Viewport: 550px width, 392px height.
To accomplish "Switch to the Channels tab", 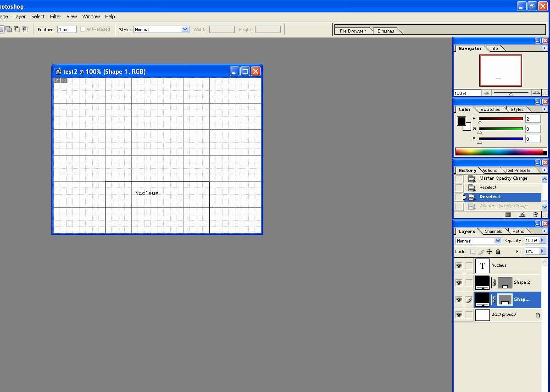I will pyautogui.click(x=493, y=232).
